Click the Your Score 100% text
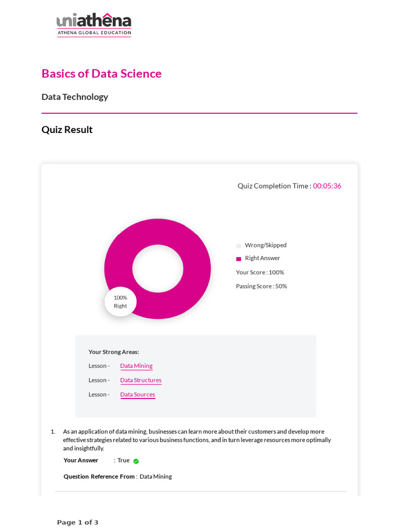 tap(260, 272)
